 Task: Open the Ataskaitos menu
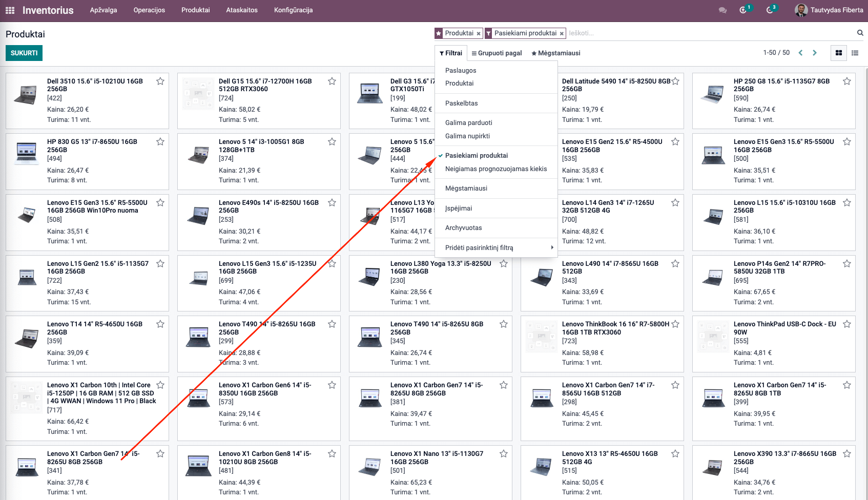pos(242,10)
